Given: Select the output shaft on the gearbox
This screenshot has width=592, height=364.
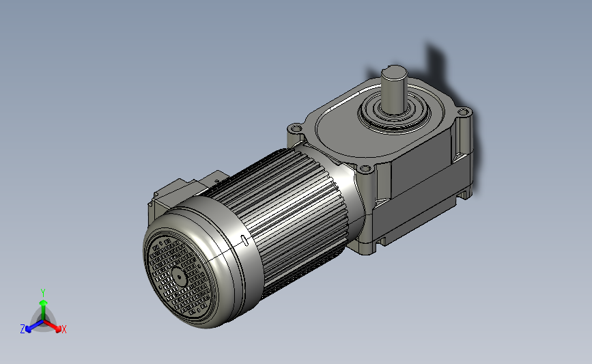Looking at the screenshot, I should tap(393, 90).
